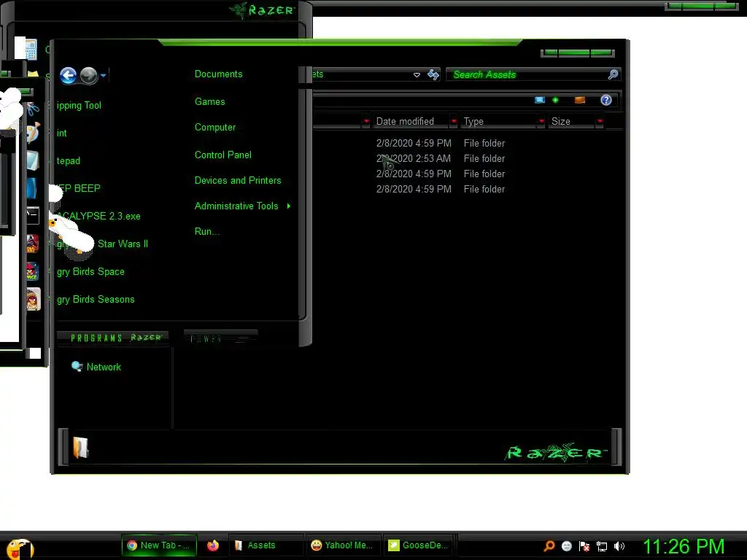Change the view with the blue view icon
The image size is (747, 560).
(539, 100)
